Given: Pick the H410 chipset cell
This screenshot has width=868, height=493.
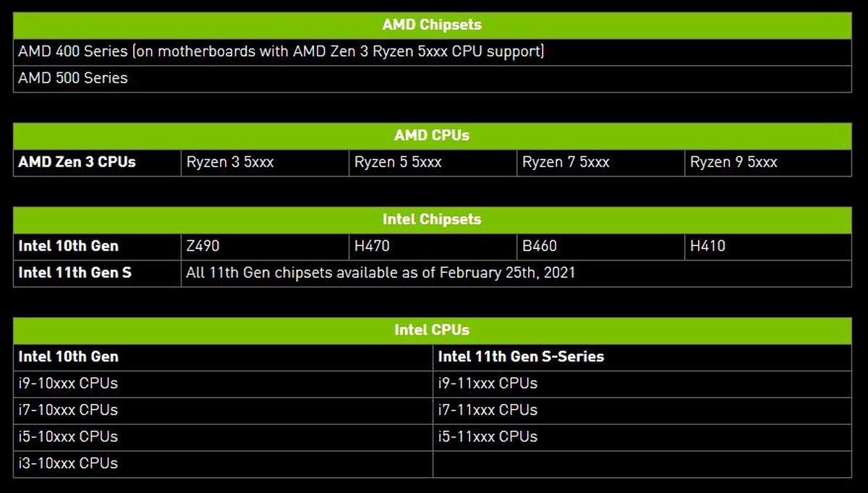Looking at the screenshot, I should [x=708, y=246].
